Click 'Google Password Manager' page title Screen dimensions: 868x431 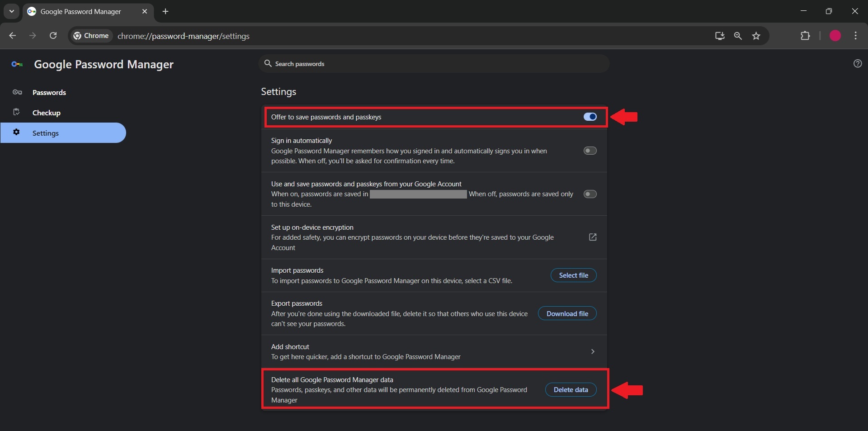coord(104,65)
